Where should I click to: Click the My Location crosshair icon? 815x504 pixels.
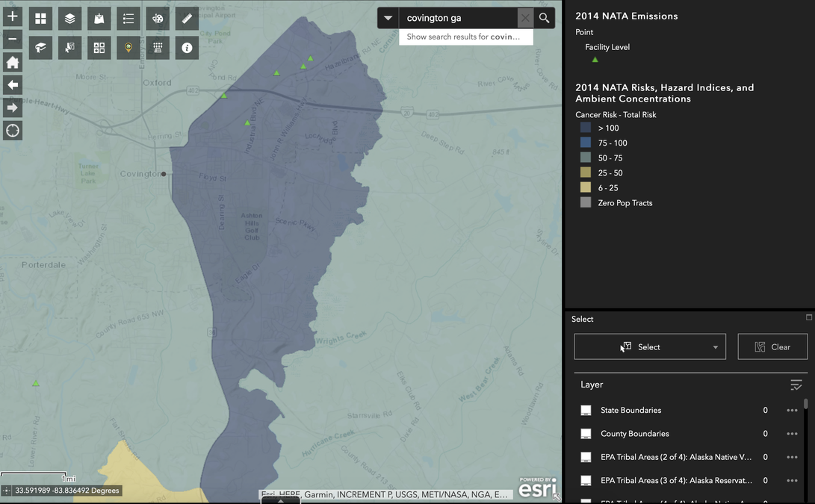13,131
